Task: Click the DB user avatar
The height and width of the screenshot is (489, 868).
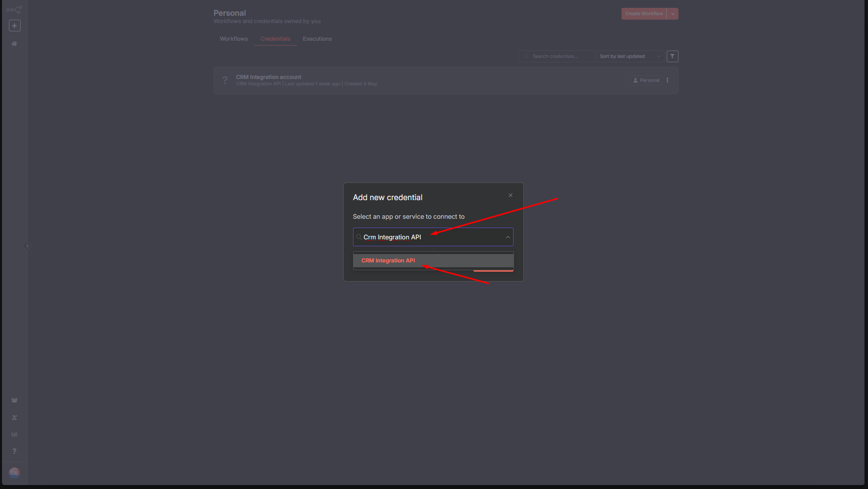Action: (14, 473)
